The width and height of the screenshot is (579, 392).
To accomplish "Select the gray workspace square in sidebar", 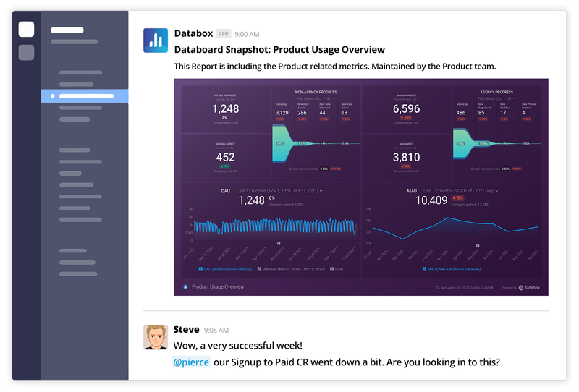I will pos(26,52).
